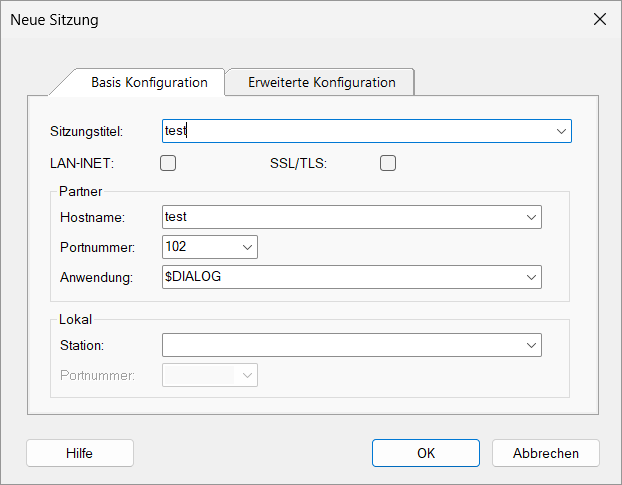Expand the Partner Portnummer dropdown arrow
Image resolution: width=622 pixels, height=485 pixels.
pos(246,247)
